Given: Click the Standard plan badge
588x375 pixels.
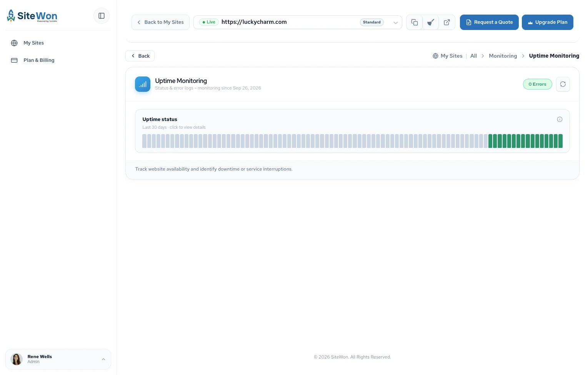Looking at the screenshot, I should [371, 22].
